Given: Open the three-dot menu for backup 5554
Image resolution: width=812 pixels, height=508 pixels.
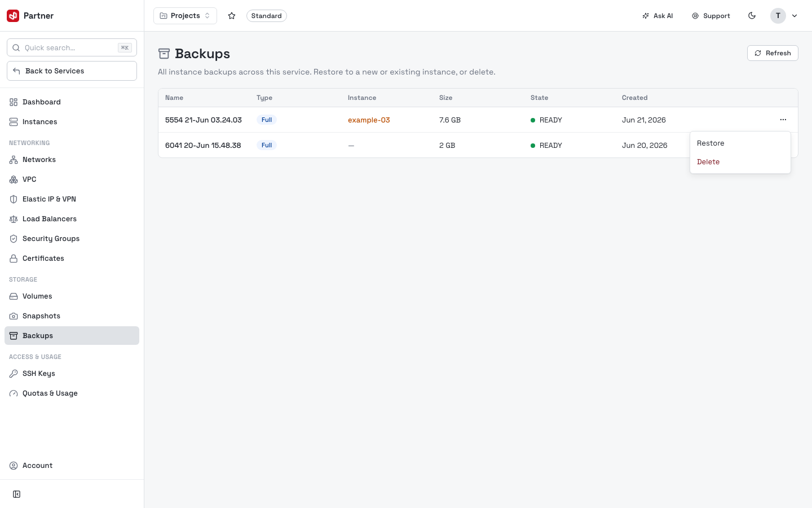Looking at the screenshot, I should point(783,120).
